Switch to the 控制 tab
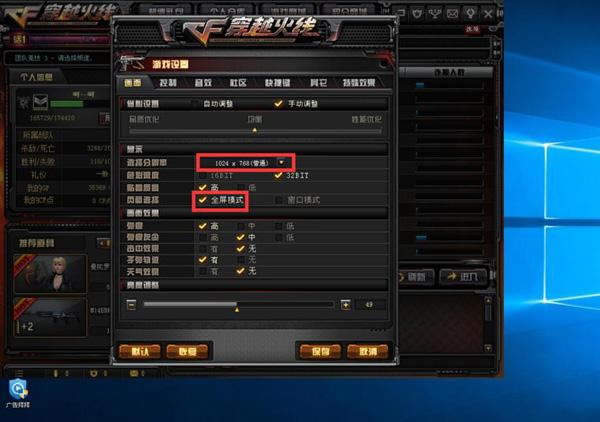 pyautogui.click(x=168, y=83)
